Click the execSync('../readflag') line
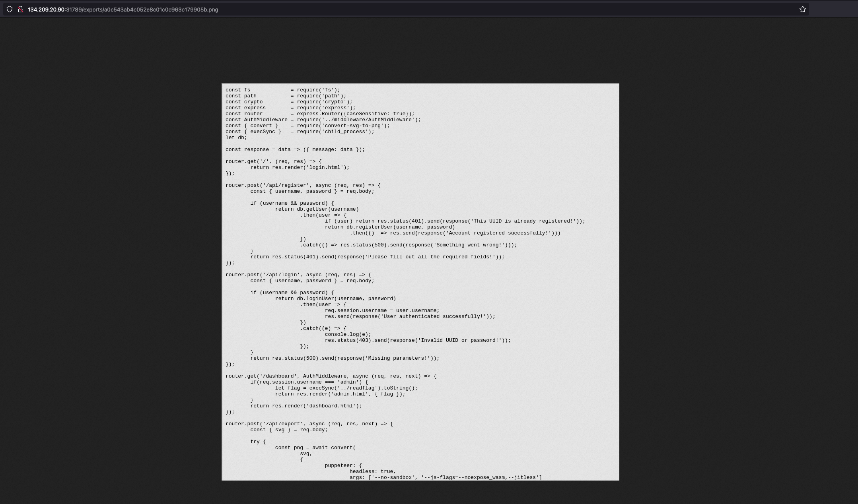858x504 pixels. (346, 388)
